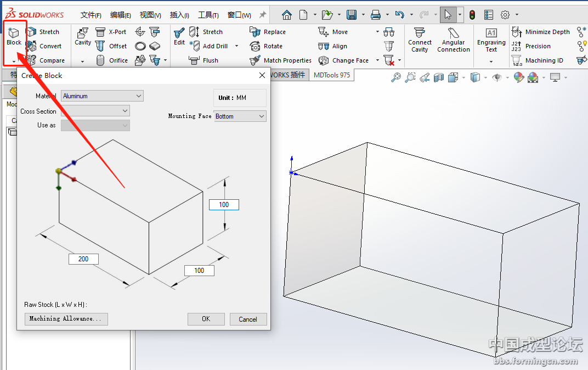Viewport: 588px width, 370px height.
Task: Select the Cavity tool
Action: pos(83,36)
